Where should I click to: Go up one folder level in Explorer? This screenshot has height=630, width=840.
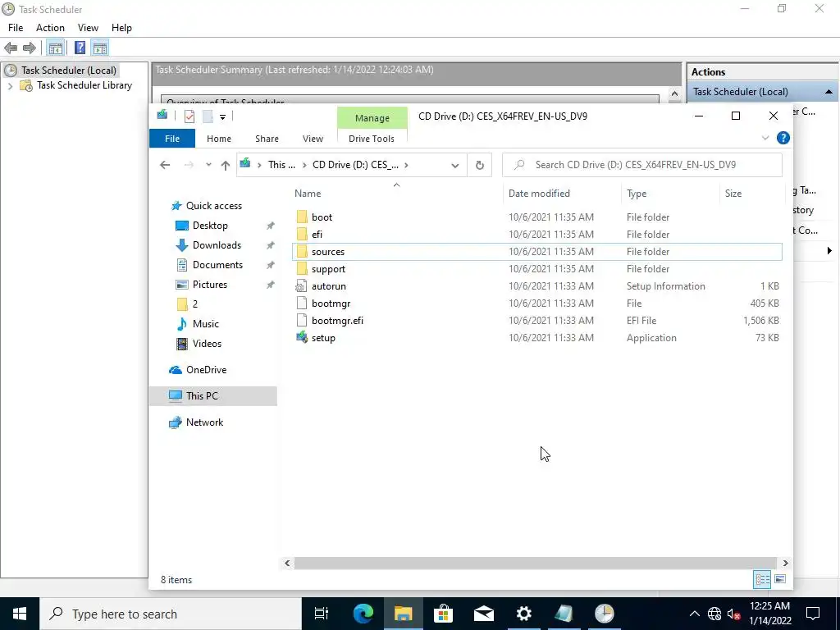coord(226,165)
